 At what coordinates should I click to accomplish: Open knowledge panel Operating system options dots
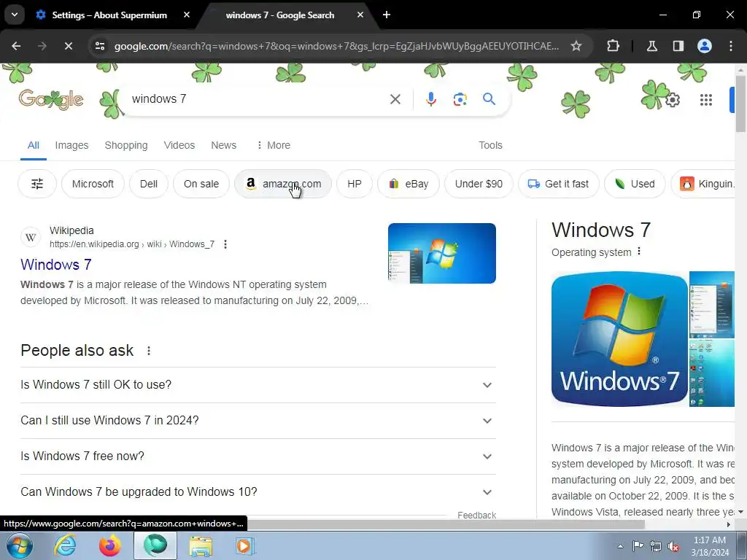639,251
